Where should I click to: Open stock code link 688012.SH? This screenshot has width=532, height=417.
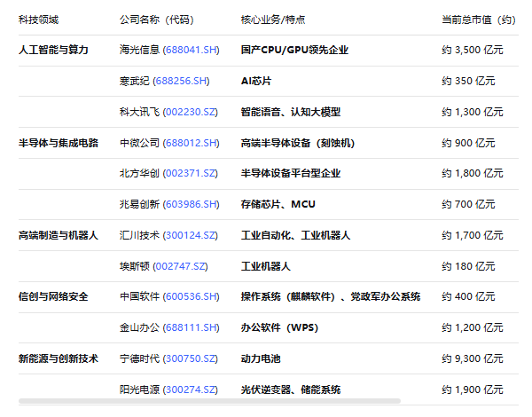(x=191, y=143)
